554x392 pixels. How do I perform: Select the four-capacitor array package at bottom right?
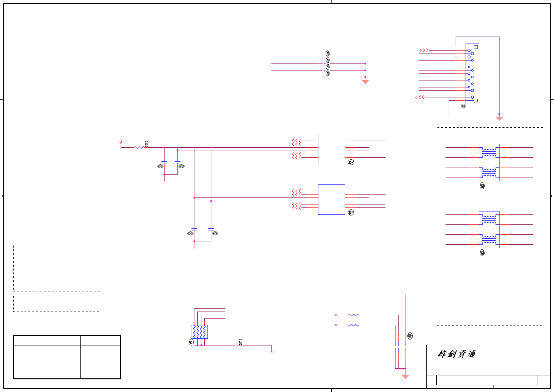tap(400, 347)
